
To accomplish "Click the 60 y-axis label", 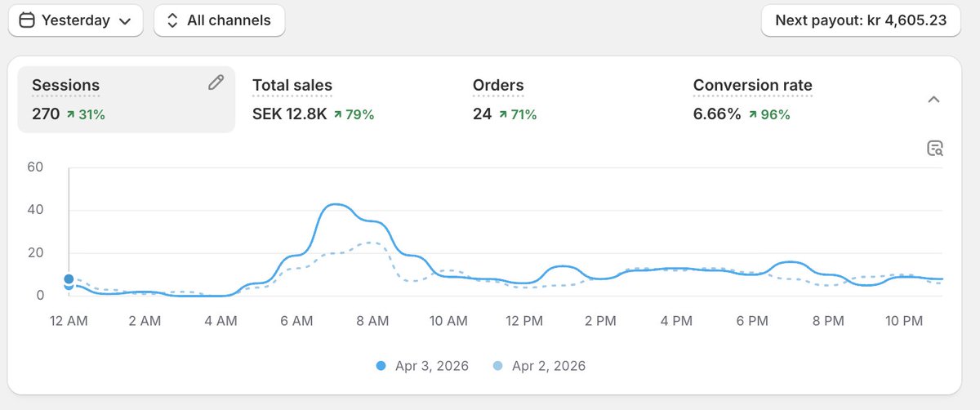I will pyautogui.click(x=35, y=167).
